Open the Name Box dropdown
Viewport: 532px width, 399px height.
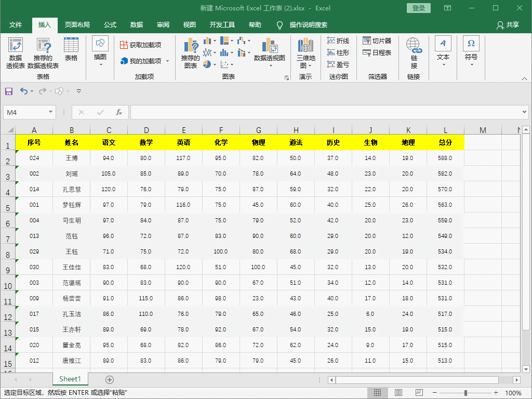[x=50, y=112]
